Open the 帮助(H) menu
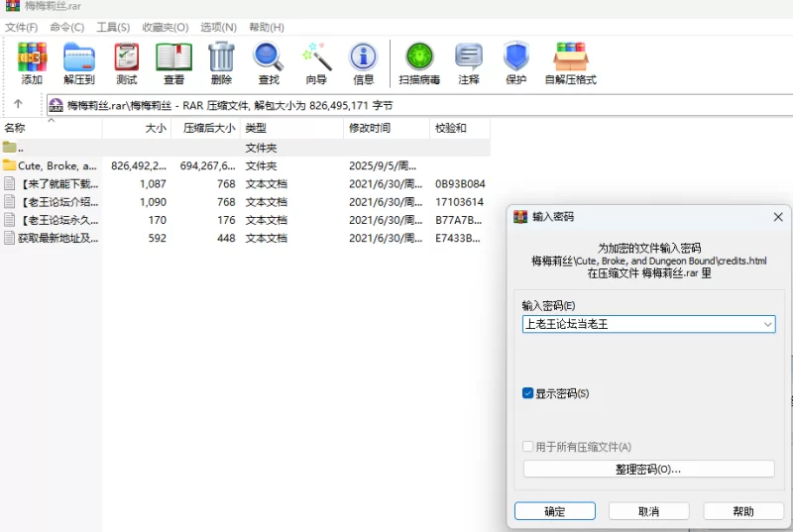The image size is (793, 532). click(267, 28)
